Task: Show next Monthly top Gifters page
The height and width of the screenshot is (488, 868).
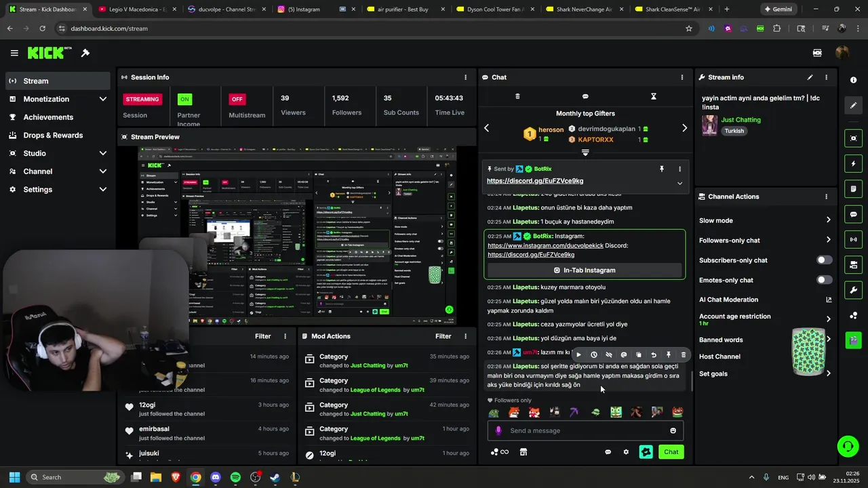Action: 684,128
